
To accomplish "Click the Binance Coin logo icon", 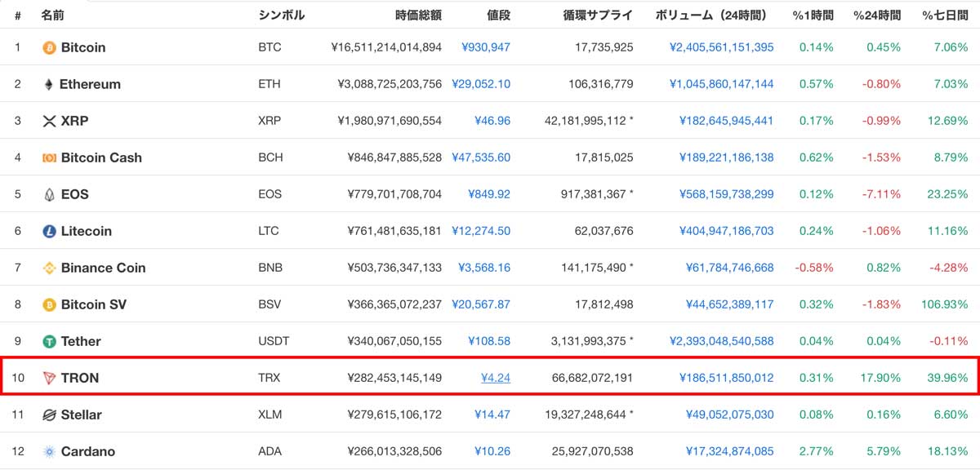I will coord(49,268).
